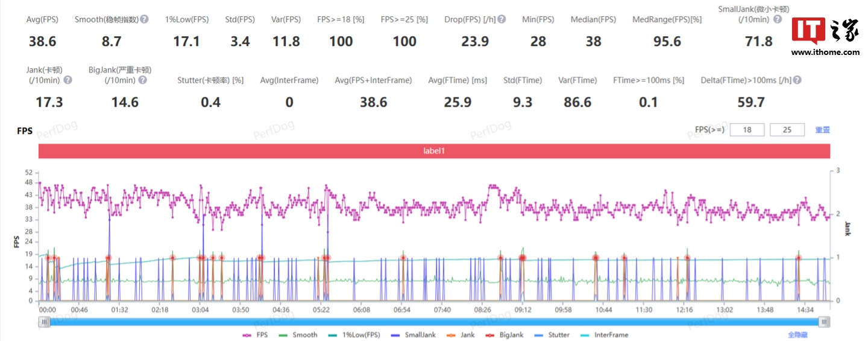Screen dimensions: 868x341
Task: Click the Jank (/10min) help icon
Action: (68, 80)
